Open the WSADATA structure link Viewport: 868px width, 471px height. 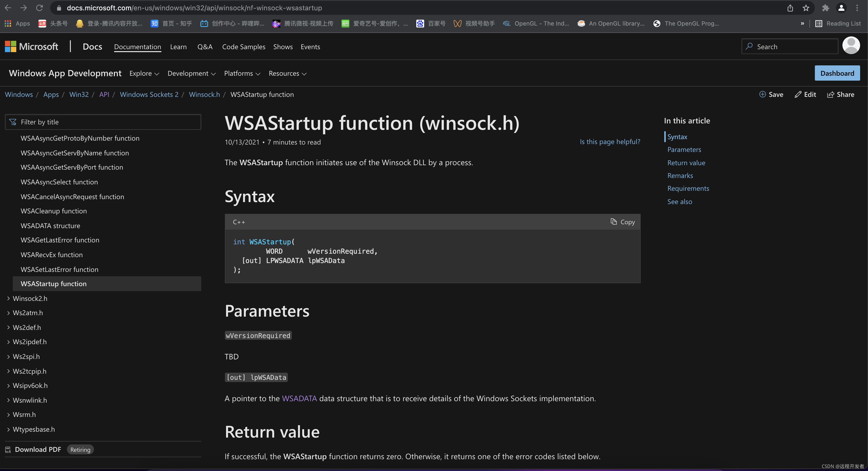click(50, 226)
